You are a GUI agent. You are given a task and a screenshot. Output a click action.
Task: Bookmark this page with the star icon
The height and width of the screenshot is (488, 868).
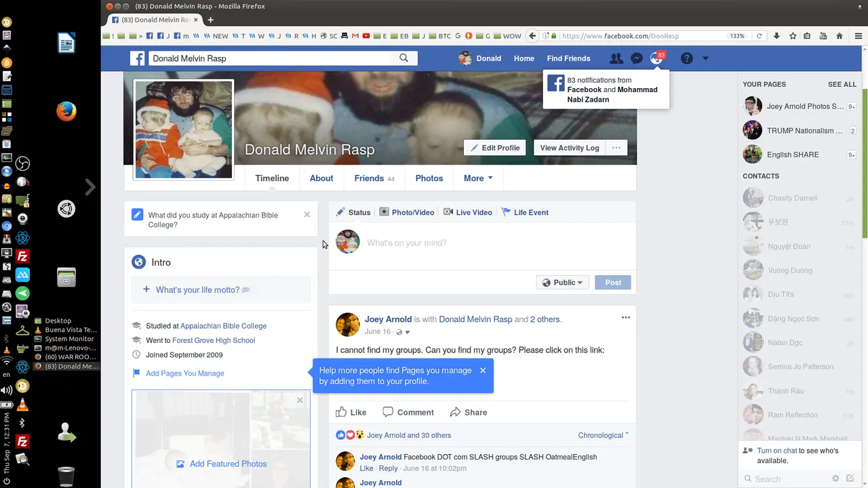792,36
